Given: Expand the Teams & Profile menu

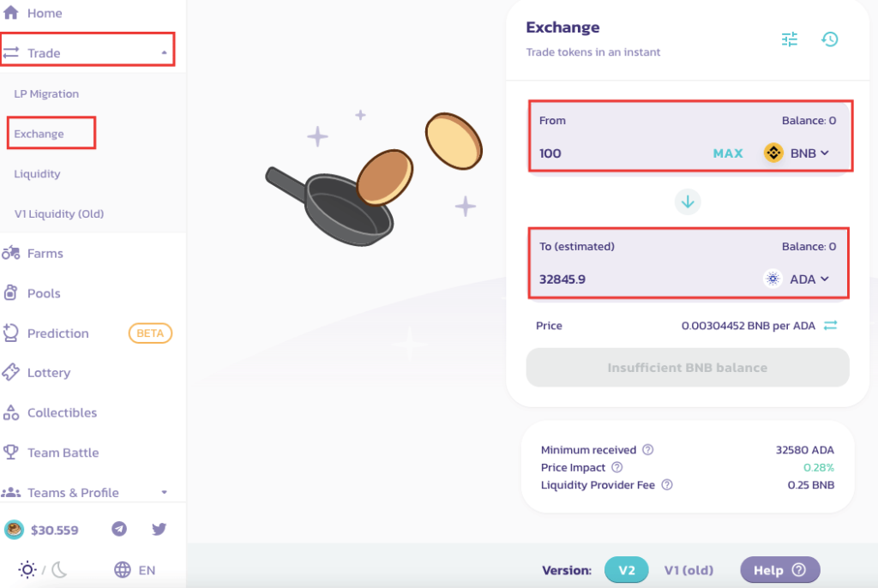Looking at the screenshot, I should 164,492.
